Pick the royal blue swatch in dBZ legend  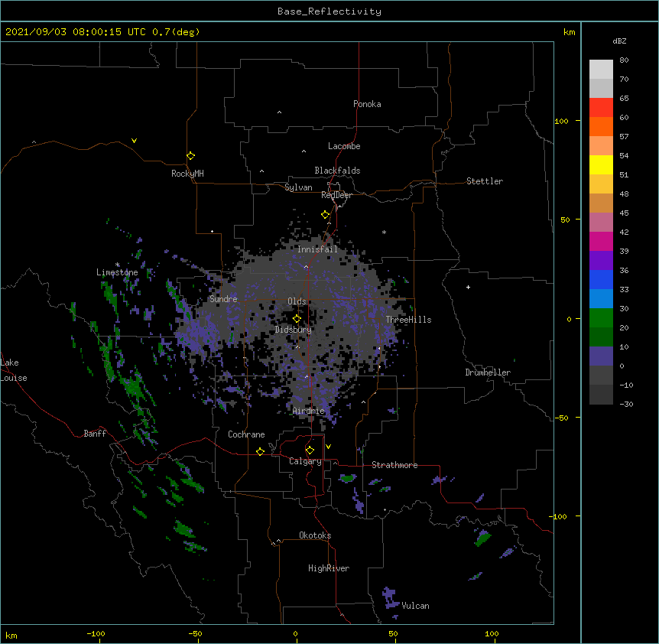[x=601, y=279]
